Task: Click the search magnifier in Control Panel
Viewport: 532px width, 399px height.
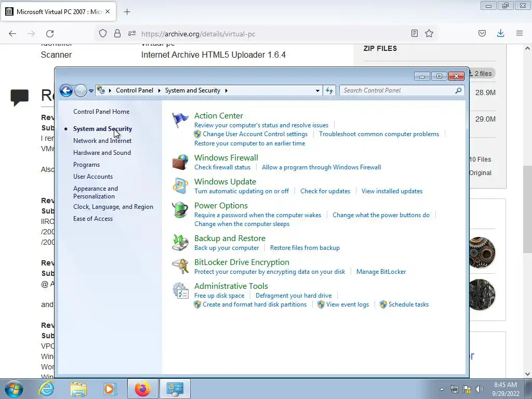Action: pyautogui.click(x=458, y=90)
